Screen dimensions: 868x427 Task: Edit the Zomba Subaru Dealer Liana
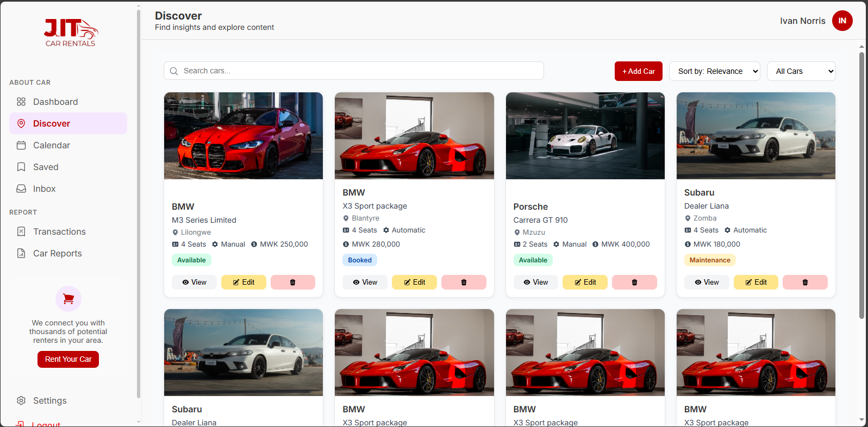tap(756, 282)
